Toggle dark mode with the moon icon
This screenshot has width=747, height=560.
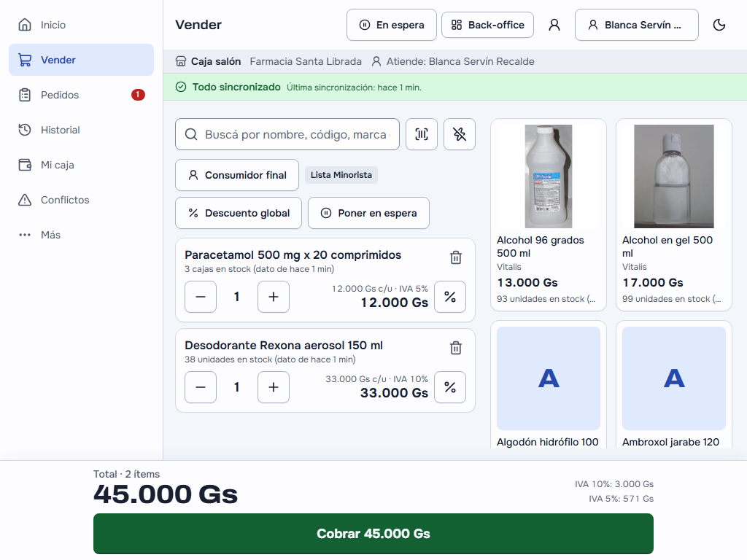coord(719,25)
